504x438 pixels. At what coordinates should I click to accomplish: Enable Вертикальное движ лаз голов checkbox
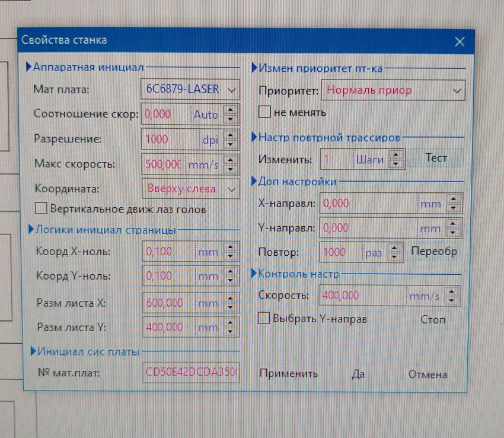(41, 209)
